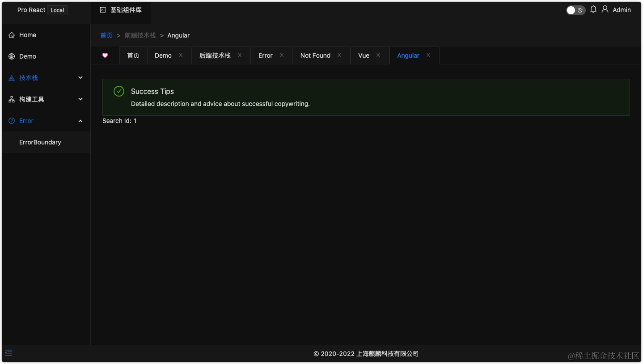Screen dimensions: 643x364
Task: Click the Error question-mark icon
Action: coord(12,121)
